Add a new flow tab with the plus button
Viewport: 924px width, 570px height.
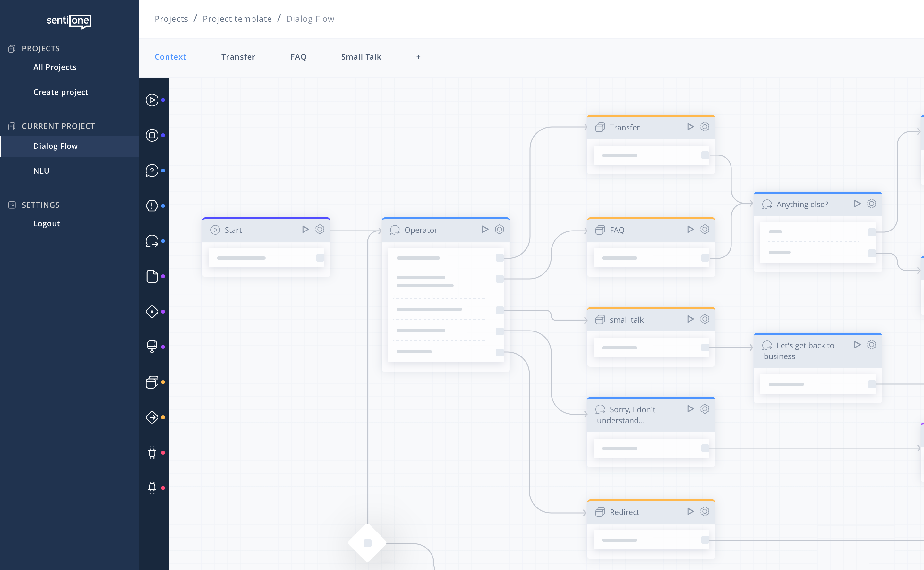pos(418,56)
